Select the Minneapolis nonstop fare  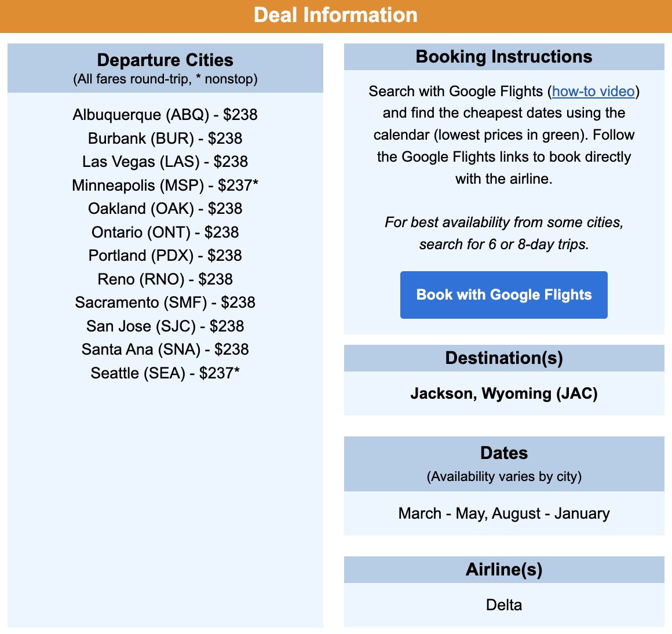(165, 185)
